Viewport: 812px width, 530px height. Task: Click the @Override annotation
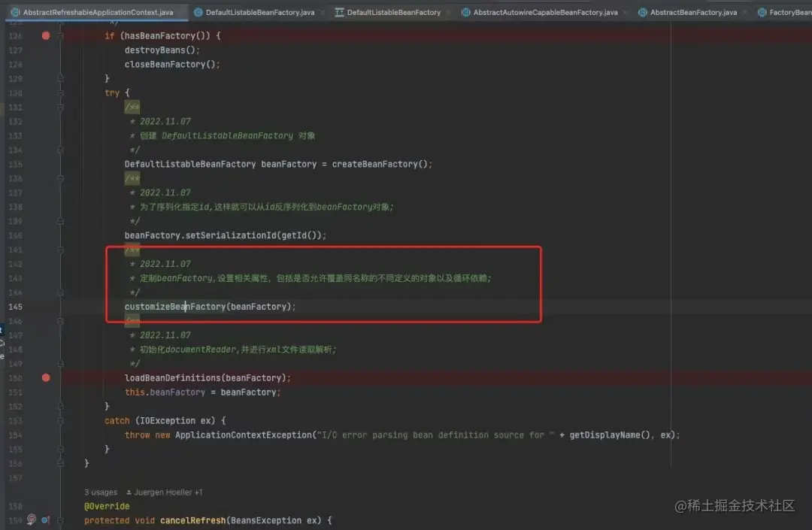(107, 506)
